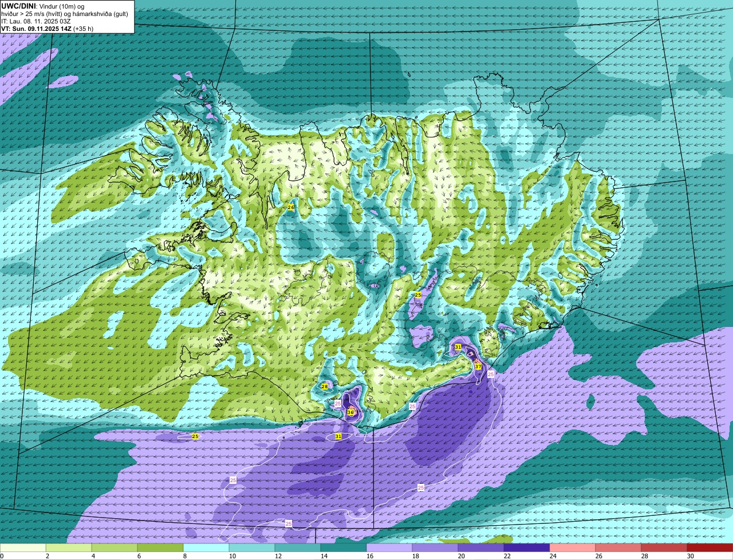Click the legend tick label 30
Screen dimensions: 733x560
pyautogui.click(x=691, y=556)
